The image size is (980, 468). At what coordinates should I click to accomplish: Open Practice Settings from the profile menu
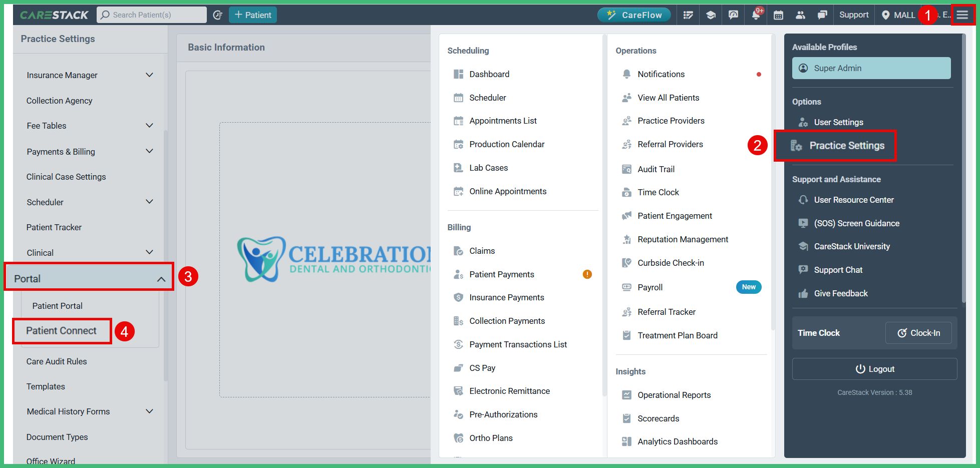click(846, 145)
